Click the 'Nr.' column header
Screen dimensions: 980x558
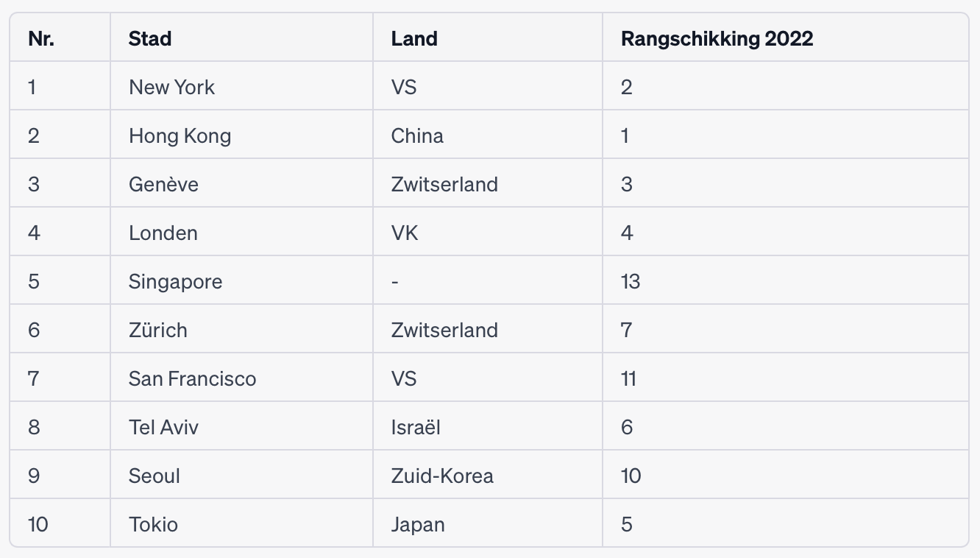[x=41, y=38]
